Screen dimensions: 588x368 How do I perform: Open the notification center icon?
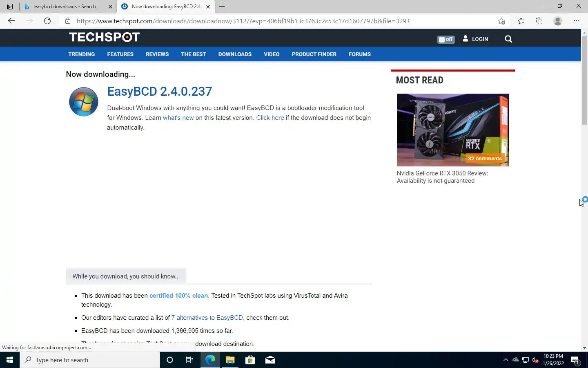575,360
